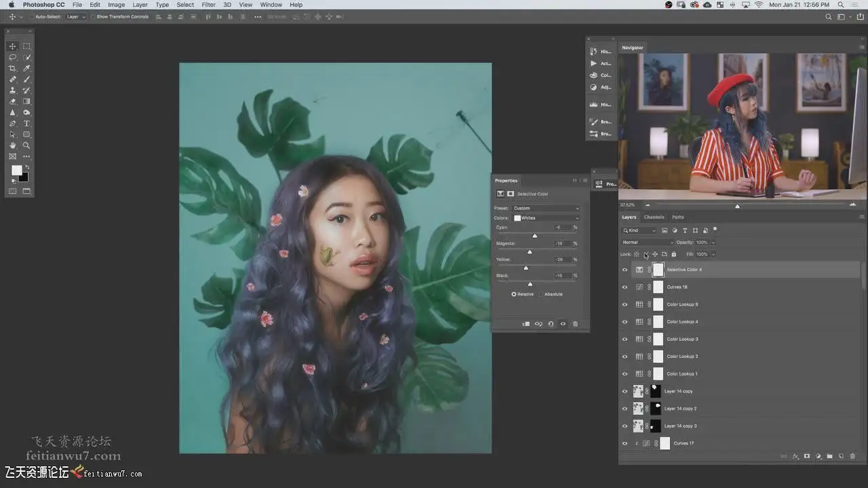
Task: Click the lock position icon in Layers
Action: coord(654,254)
